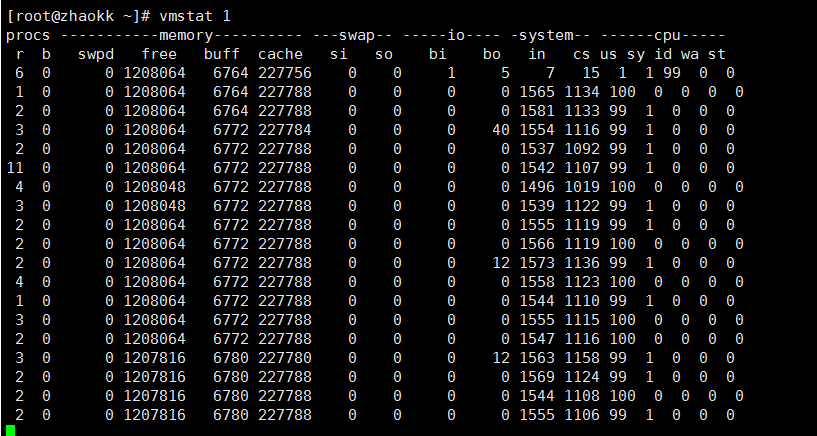Click the 'procs' group header

click(x=28, y=35)
